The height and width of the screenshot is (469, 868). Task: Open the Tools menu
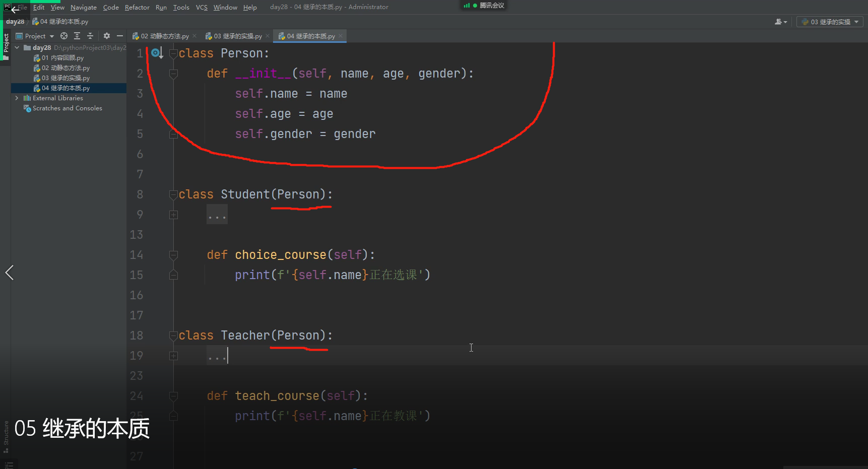(181, 7)
